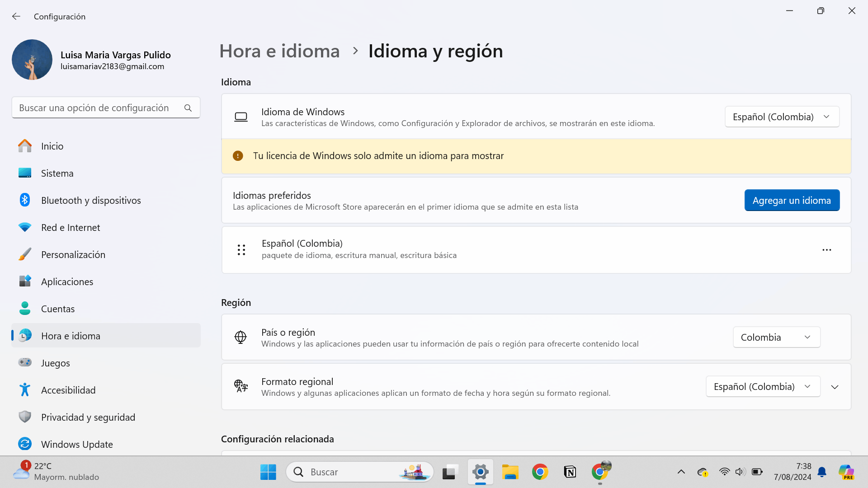This screenshot has height=488, width=868.
Task: Click the user profile picture
Action: [x=32, y=60]
